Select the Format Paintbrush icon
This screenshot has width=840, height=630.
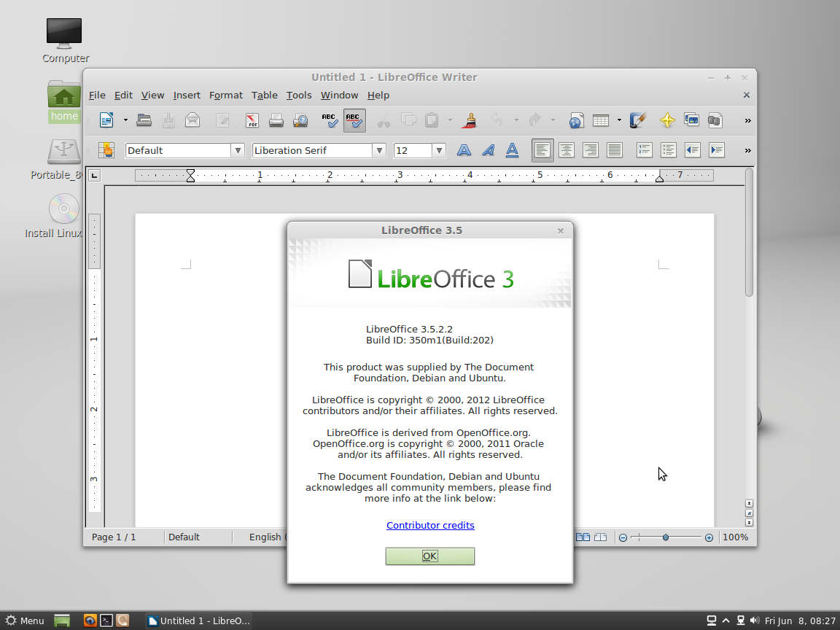[470, 120]
